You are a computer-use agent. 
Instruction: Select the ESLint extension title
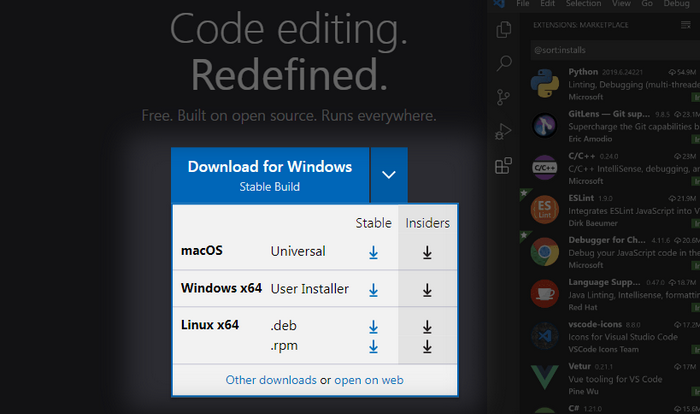tap(581, 198)
